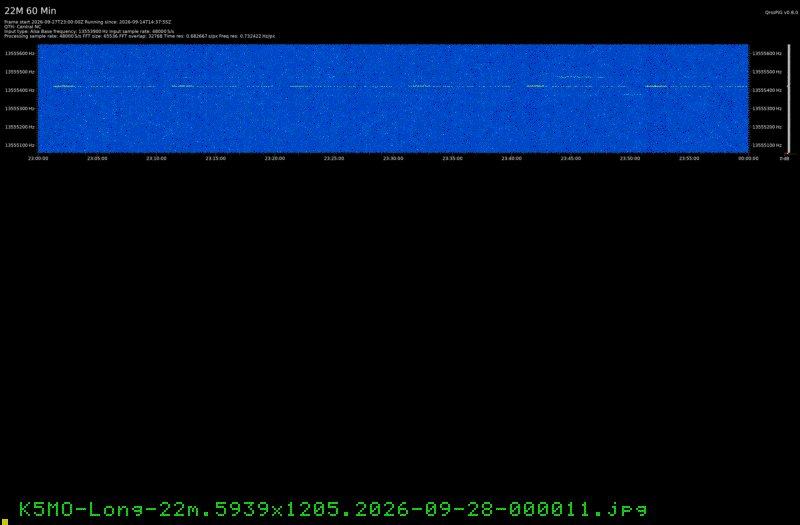Click the yellow cursor square at bottom-left
The height and width of the screenshot is (525, 800).
pos(5,521)
